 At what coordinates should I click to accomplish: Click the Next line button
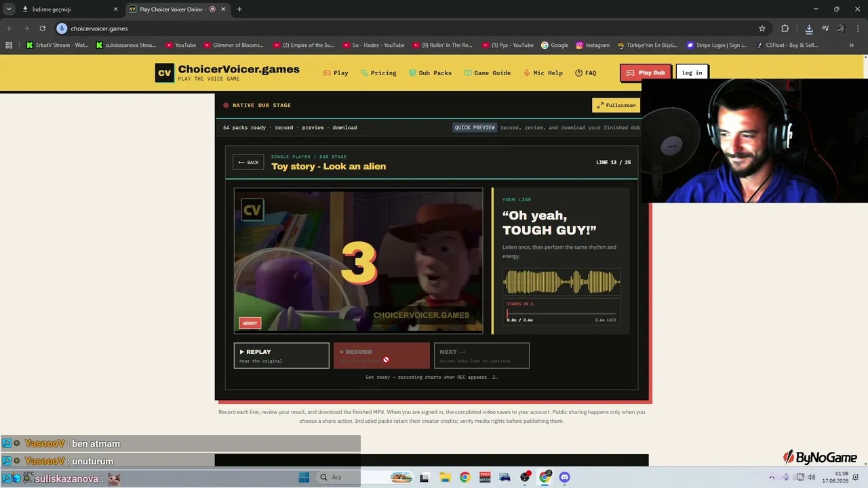481,355
